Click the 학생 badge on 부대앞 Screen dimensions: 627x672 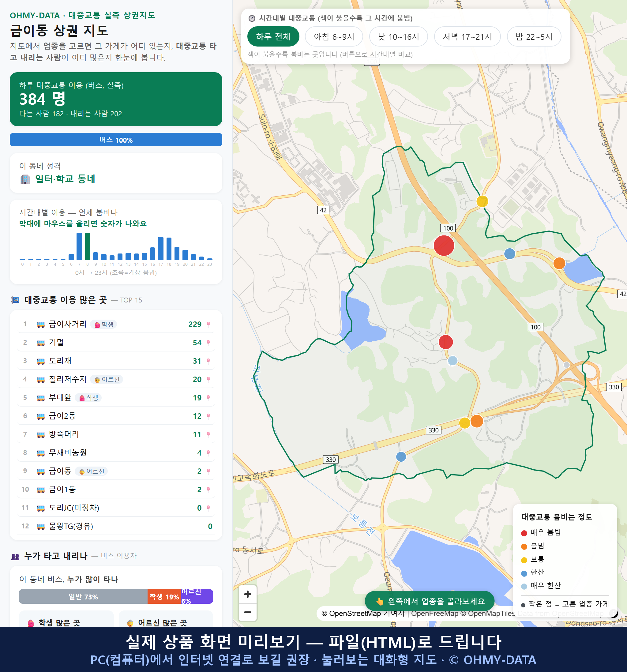pos(88,398)
